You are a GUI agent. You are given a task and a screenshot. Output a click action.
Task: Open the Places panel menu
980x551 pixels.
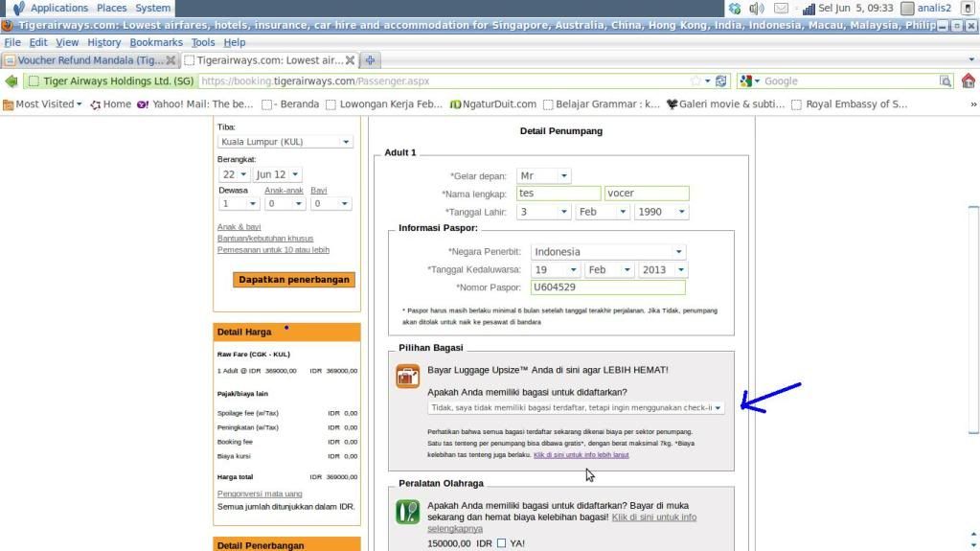point(111,8)
